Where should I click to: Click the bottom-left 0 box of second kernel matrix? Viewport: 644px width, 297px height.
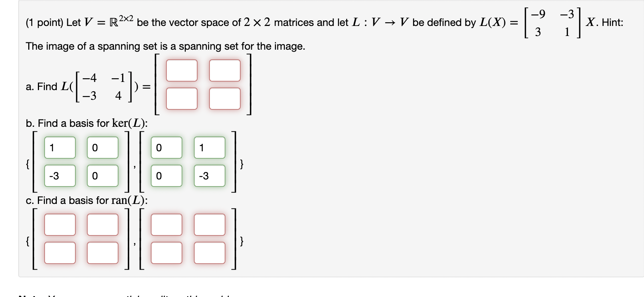pyautogui.click(x=166, y=175)
